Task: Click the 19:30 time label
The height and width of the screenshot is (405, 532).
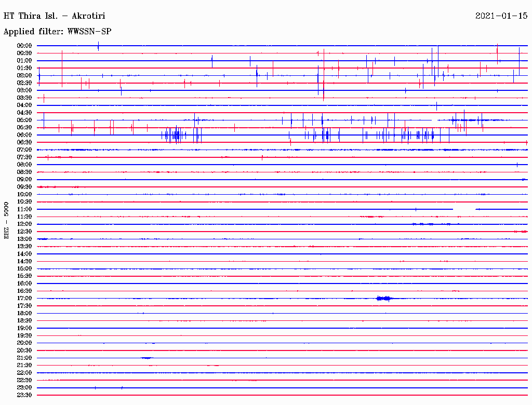Action: pyautogui.click(x=24, y=336)
